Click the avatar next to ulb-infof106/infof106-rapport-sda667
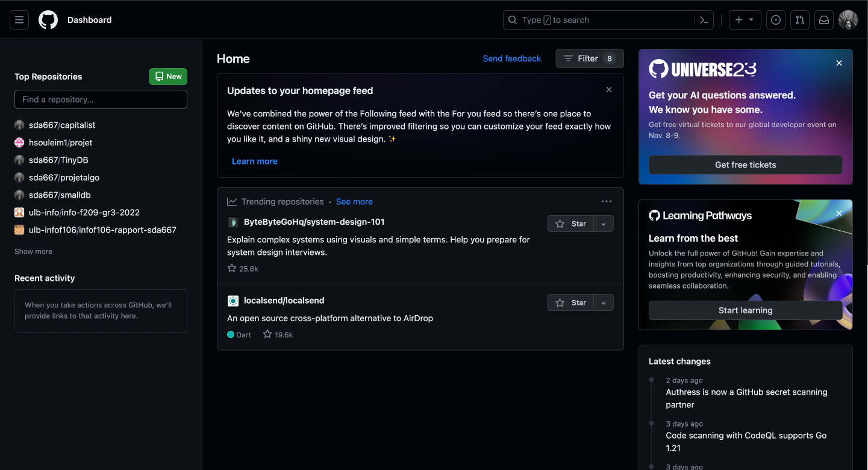Image resolution: width=868 pixels, height=470 pixels. [x=19, y=230]
